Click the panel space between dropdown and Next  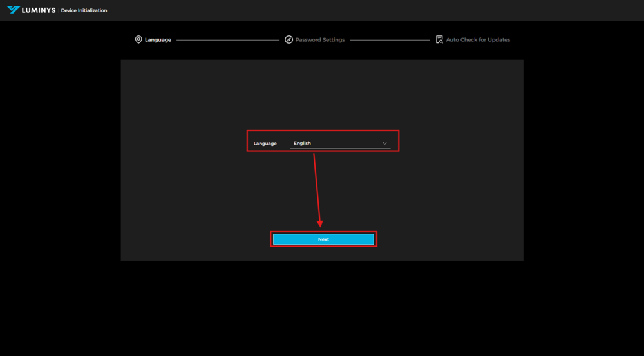click(419, 193)
